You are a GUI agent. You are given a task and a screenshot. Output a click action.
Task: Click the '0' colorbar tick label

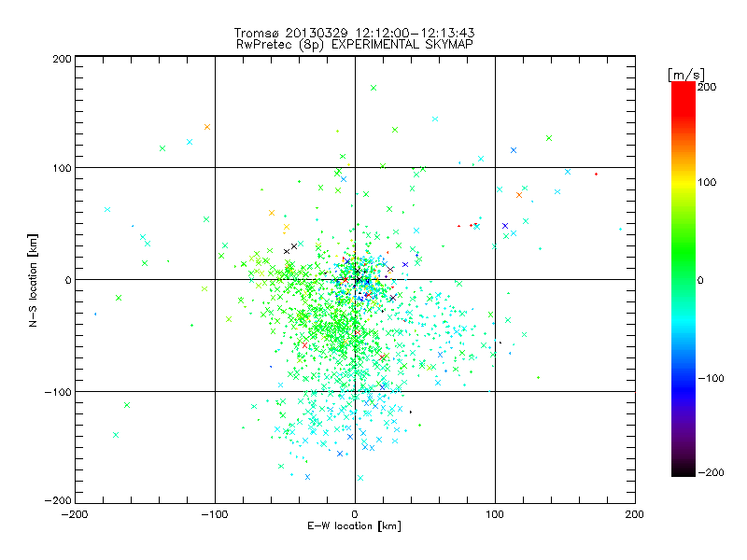pyautogui.click(x=700, y=280)
